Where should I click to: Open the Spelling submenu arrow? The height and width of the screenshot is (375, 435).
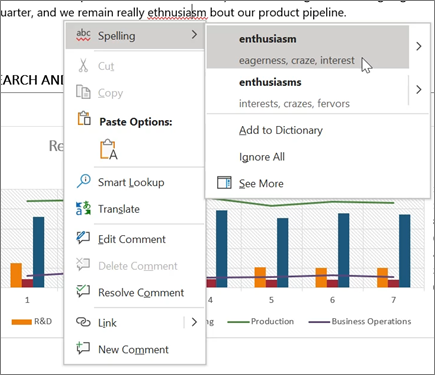click(x=194, y=35)
